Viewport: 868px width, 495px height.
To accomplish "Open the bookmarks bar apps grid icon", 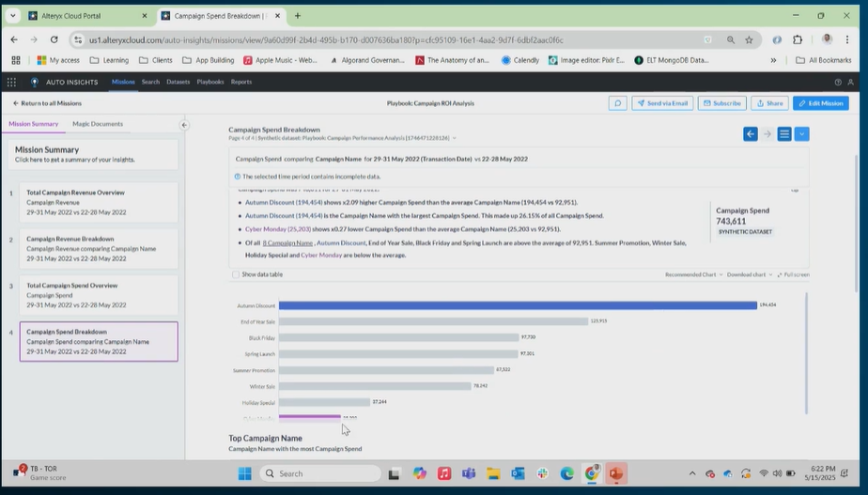I will pyautogui.click(x=15, y=60).
